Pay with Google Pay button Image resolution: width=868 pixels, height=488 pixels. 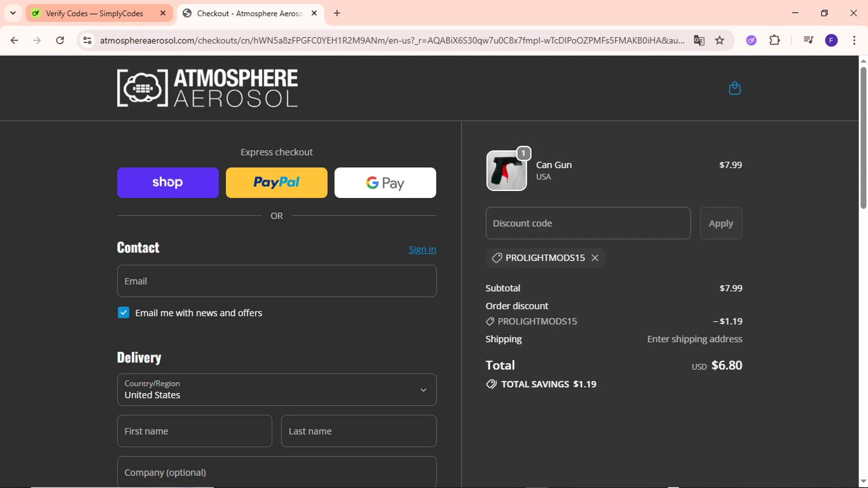(385, 183)
